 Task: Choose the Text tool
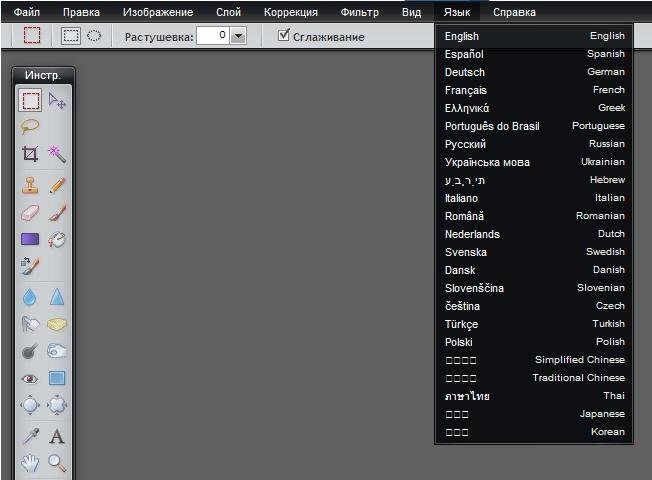(57, 436)
